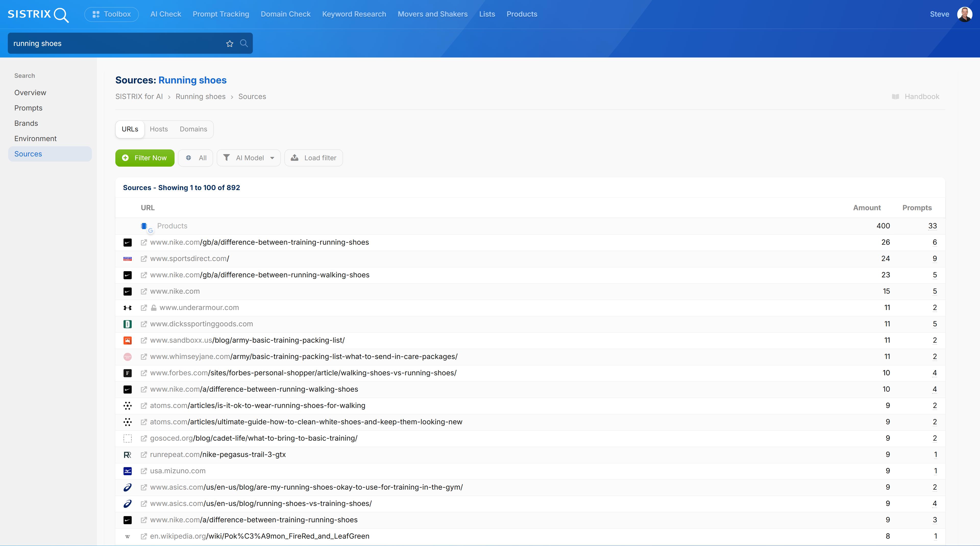This screenshot has width=980, height=546.
Task: Open Prompts in the sidebar
Action: click(28, 108)
